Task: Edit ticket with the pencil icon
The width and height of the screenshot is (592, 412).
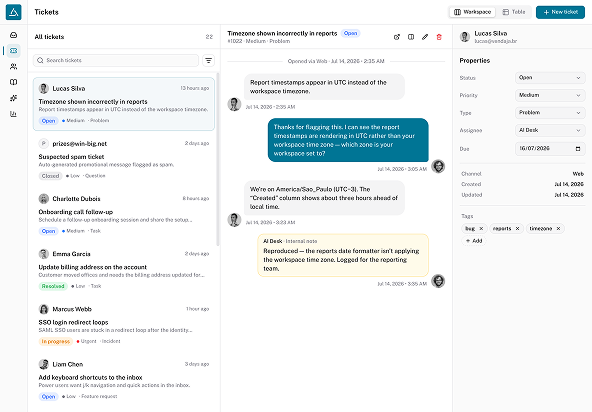Action: click(x=425, y=37)
